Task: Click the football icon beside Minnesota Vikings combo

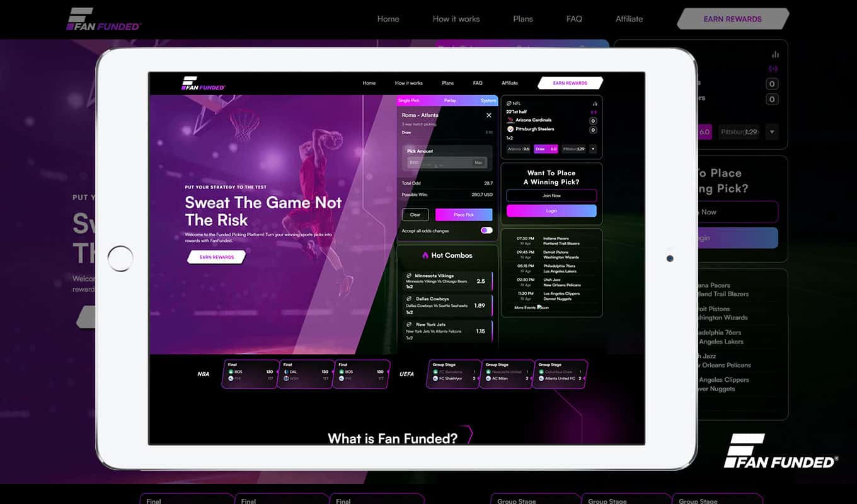Action: [x=409, y=276]
